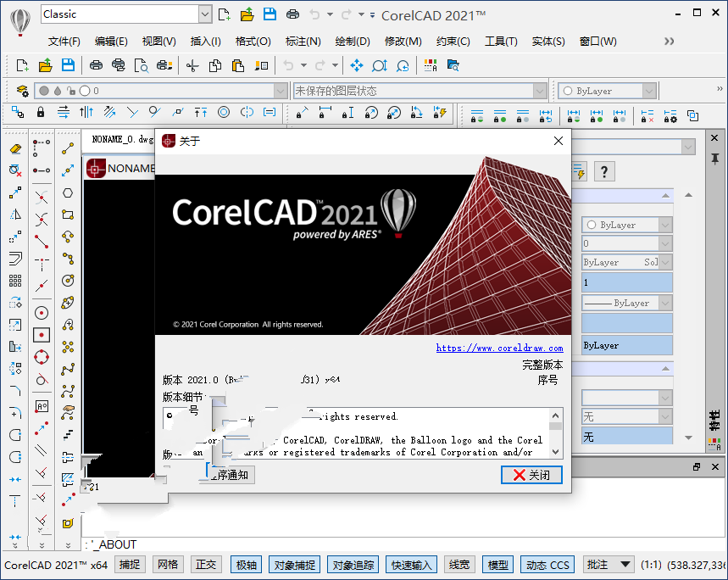The width and height of the screenshot is (728, 580).
Task: Save drawing with blue floppy icon in standard toolbar
Action: 68,65
